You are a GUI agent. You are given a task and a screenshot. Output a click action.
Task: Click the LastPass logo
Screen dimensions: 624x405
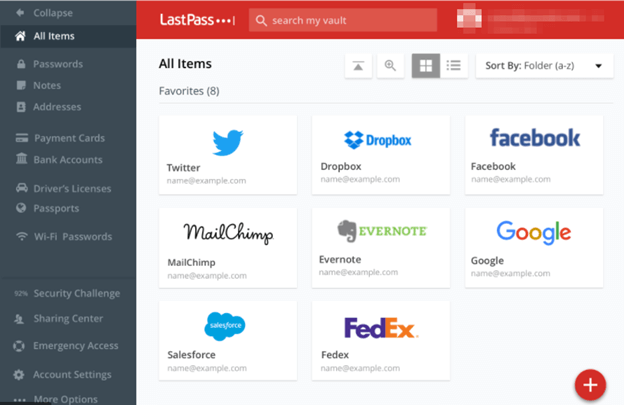(x=197, y=20)
